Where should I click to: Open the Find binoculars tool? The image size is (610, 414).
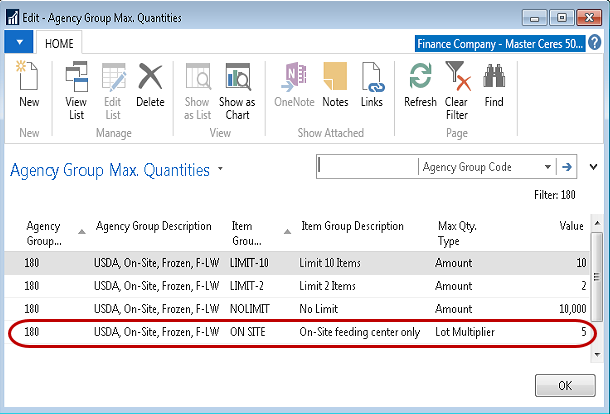(x=494, y=84)
